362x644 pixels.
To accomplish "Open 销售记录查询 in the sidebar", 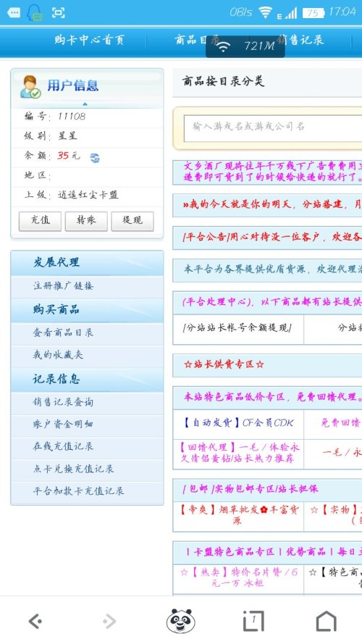I will pos(63,402).
